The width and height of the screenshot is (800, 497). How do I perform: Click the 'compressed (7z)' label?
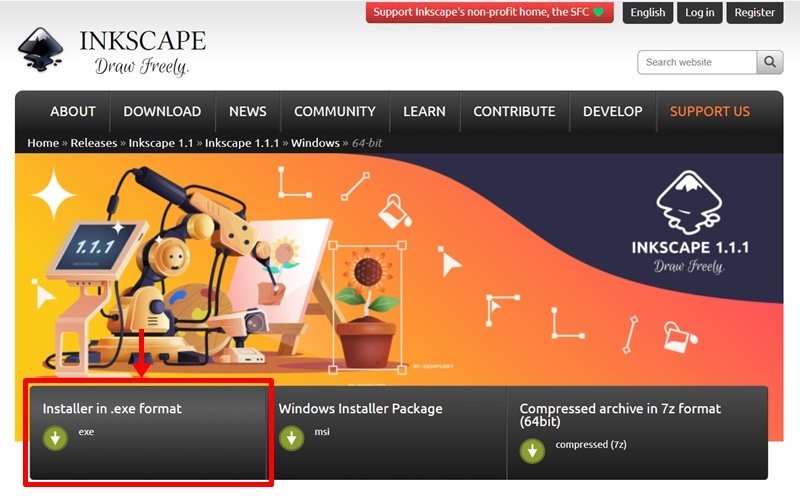click(591, 444)
